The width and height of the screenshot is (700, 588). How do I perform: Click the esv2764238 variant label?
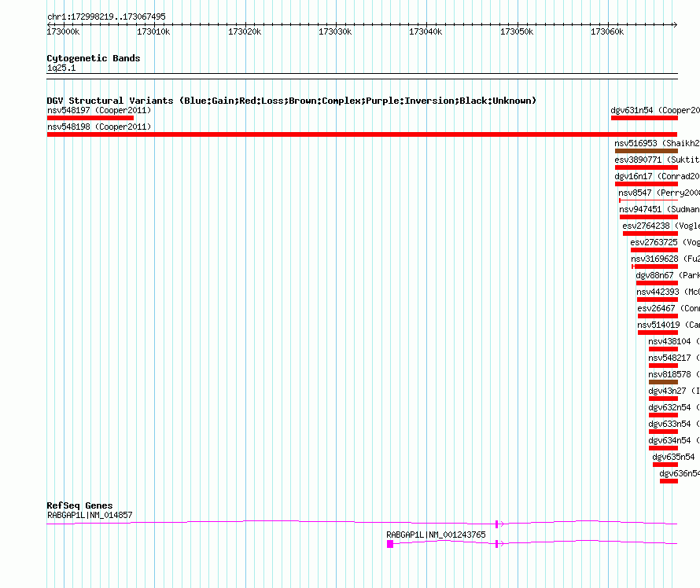point(661,226)
